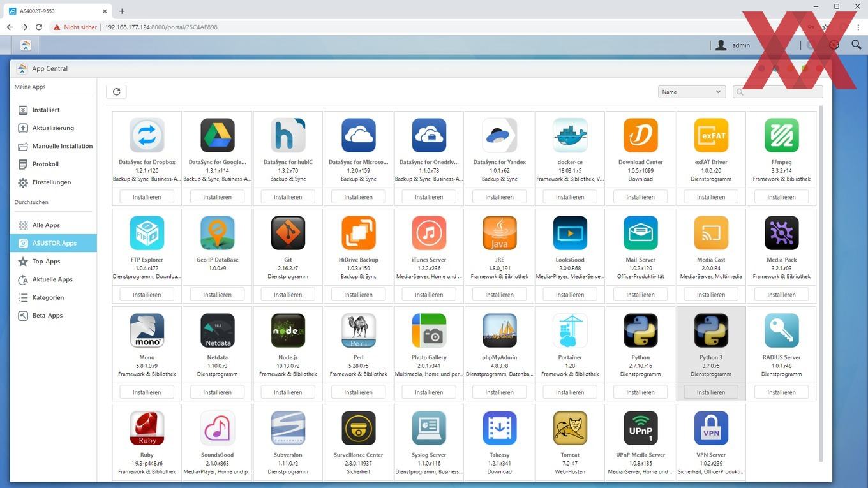Select the RADIUS Server key icon

click(781, 330)
